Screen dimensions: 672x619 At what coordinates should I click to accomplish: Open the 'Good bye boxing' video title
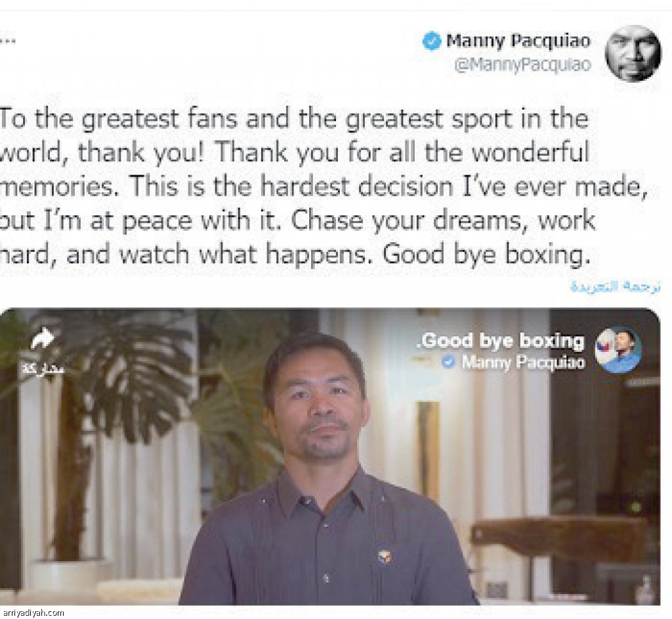[500, 341]
